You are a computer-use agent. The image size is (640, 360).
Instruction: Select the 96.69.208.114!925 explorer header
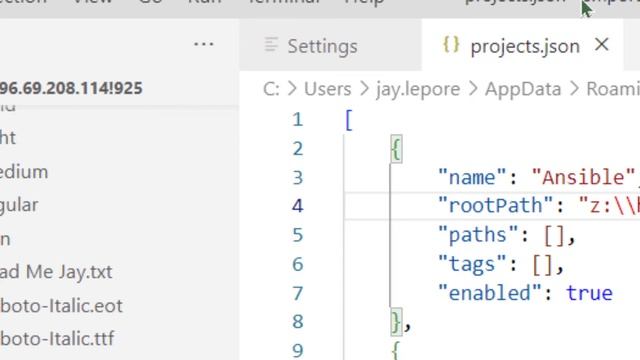pos(71,88)
